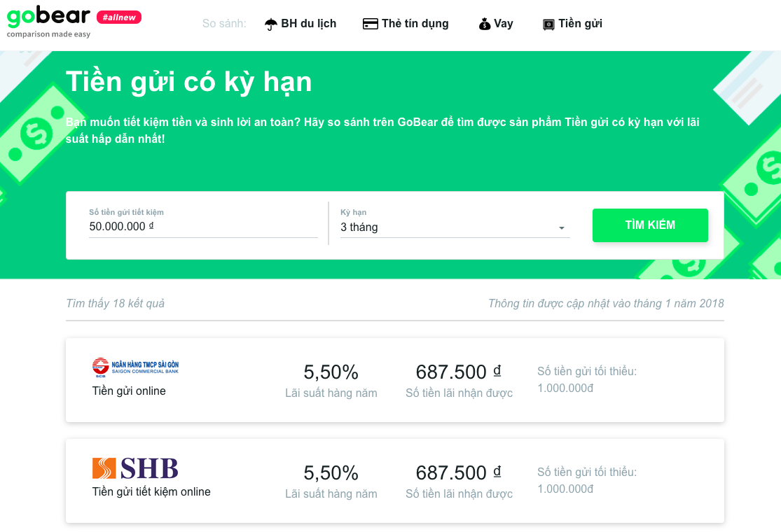Image resolution: width=781 pixels, height=532 pixels.
Task: Click the credit card icon
Action: point(370,24)
